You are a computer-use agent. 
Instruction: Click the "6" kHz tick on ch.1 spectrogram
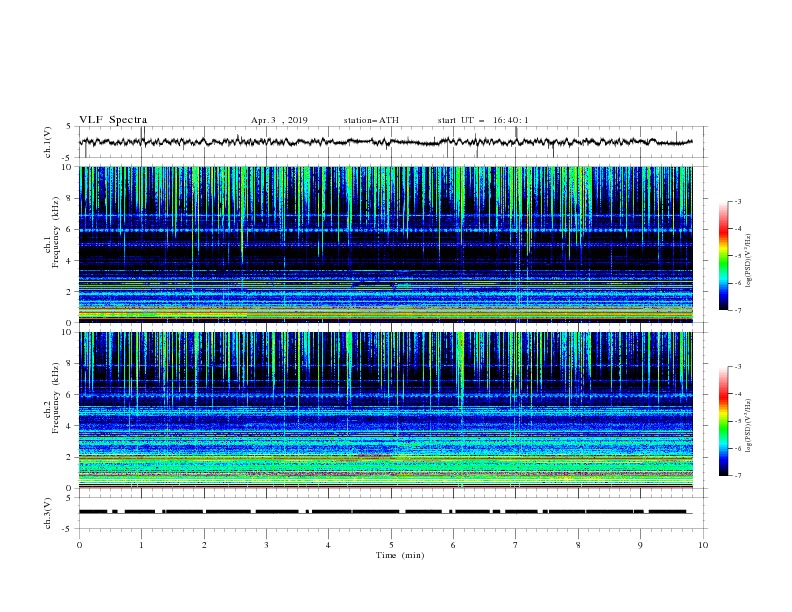coord(69,229)
